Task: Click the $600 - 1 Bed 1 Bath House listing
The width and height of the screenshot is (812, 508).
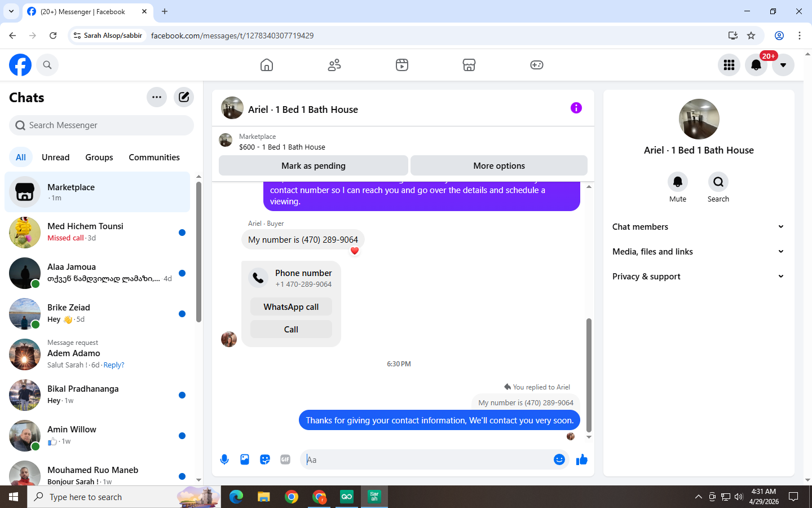Action: coord(282,147)
